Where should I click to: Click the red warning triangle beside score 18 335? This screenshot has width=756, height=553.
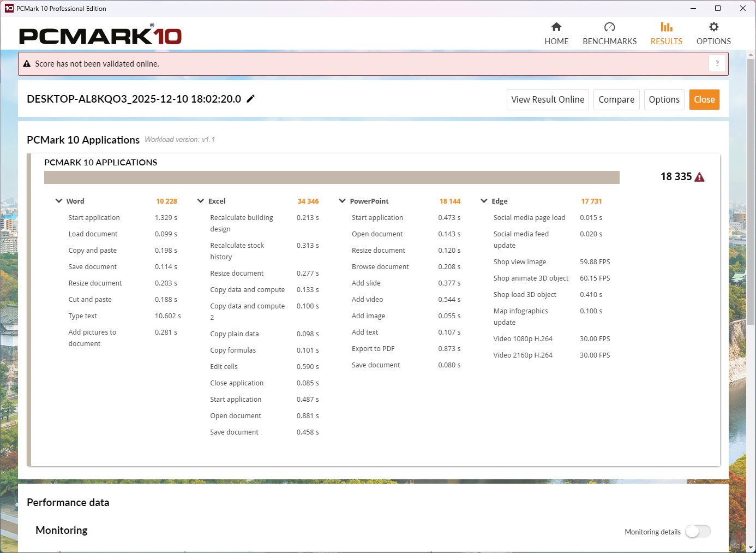(700, 177)
